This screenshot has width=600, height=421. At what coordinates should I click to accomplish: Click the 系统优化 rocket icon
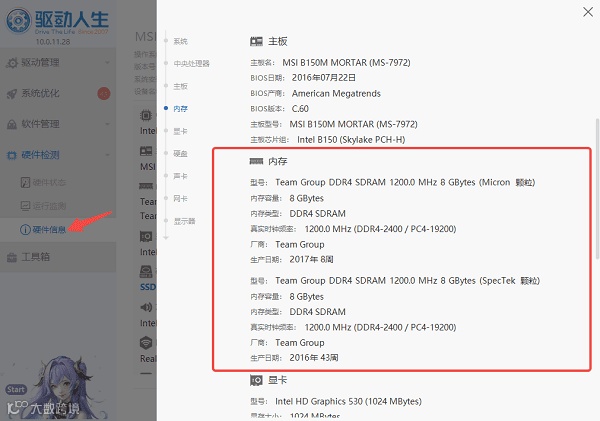click(x=12, y=94)
